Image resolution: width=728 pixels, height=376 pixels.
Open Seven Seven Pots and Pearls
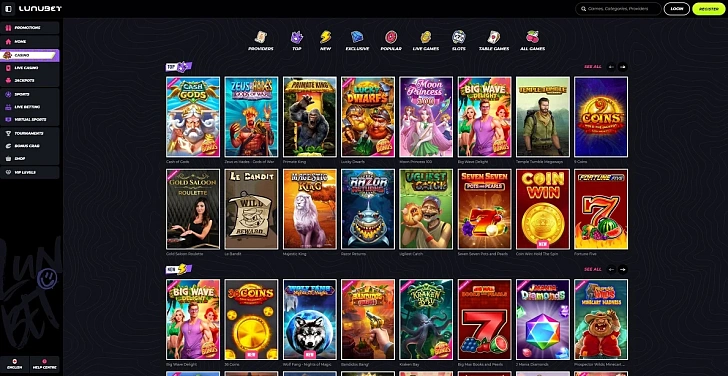pyautogui.click(x=484, y=209)
